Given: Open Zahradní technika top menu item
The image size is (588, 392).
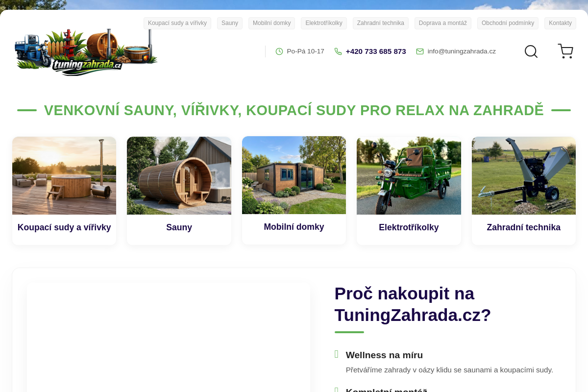Looking at the screenshot, I should click(x=381, y=23).
